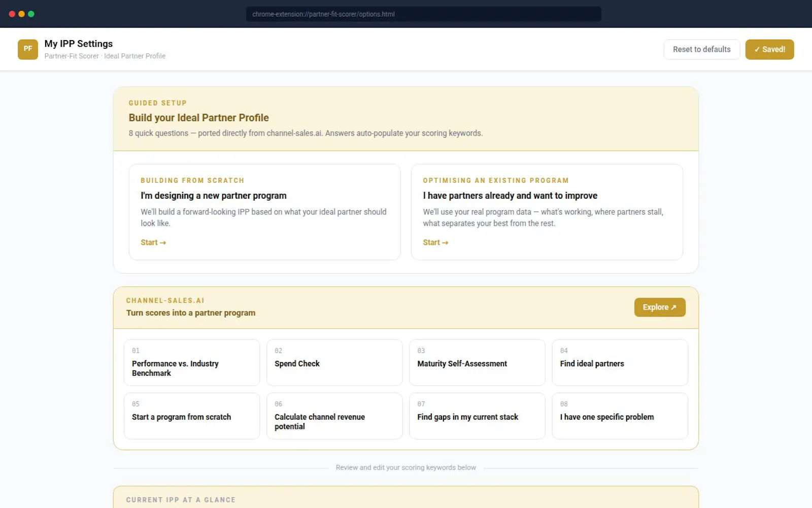Click the BUILDING FROM SCRATCH label
Image resolution: width=812 pixels, height=508 pixels.
pyautogui.click(x=192, y=180)
